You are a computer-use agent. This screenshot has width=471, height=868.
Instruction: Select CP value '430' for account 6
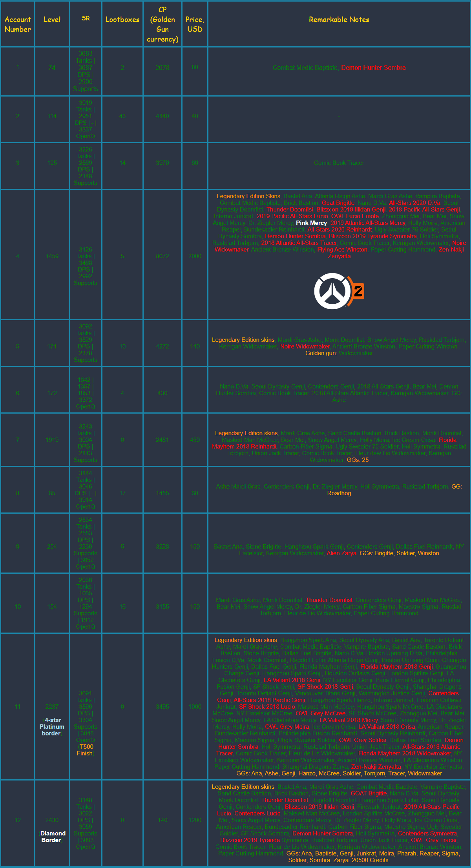[162, 393]
